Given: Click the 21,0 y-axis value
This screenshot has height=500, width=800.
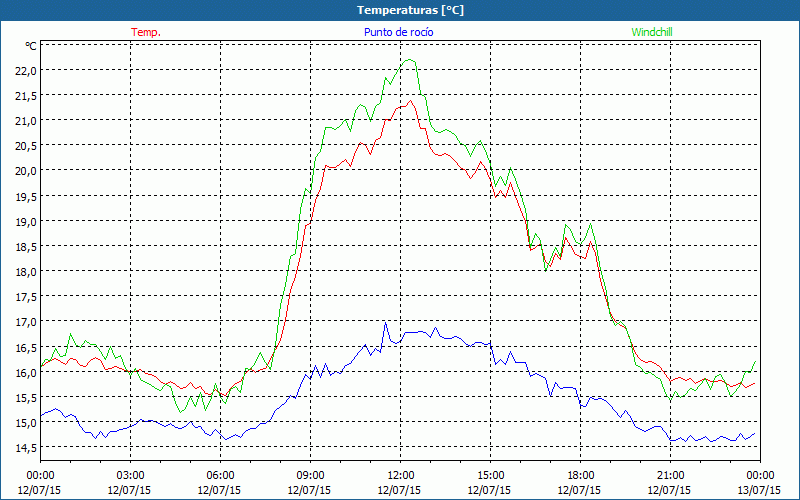Looking at the screenshot, I should coord(26,121).
